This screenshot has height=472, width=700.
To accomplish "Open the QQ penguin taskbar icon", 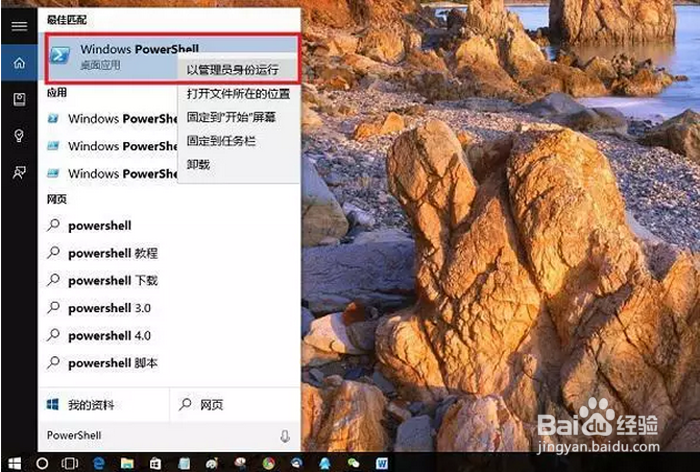I will pyautogui.click(x=325, y=464).
